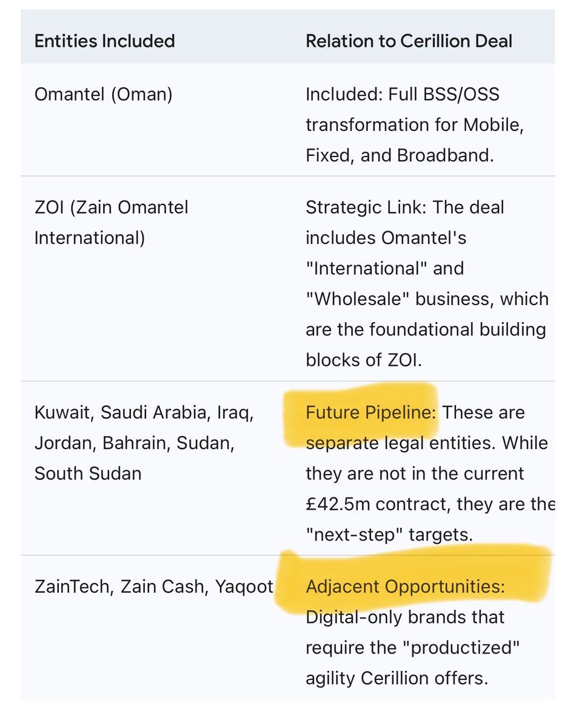This screenshot has width=576, height=728.
Task: Click the "Jordan, Bahrain, Sudan," line
Action: pos(135,442)
